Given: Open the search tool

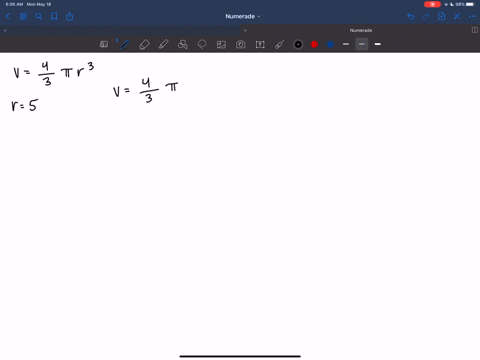Looking at the screenshot, I should coord(39,16).
